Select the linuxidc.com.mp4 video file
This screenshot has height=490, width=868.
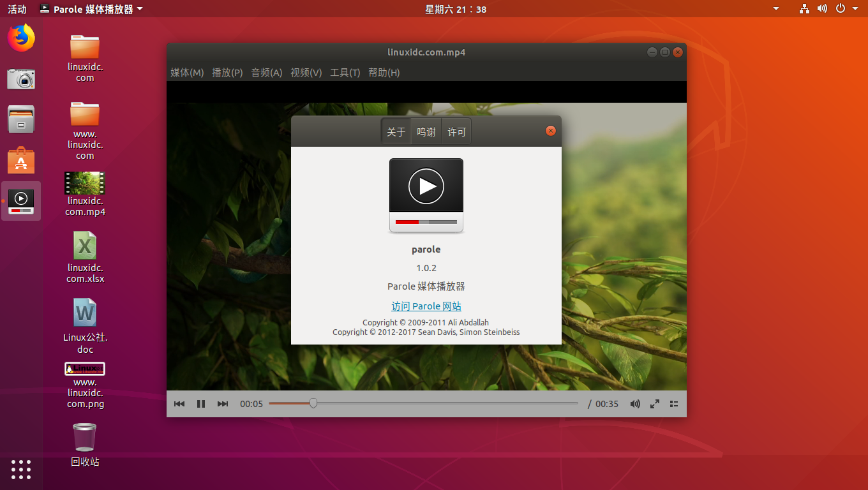coord(85,194)
